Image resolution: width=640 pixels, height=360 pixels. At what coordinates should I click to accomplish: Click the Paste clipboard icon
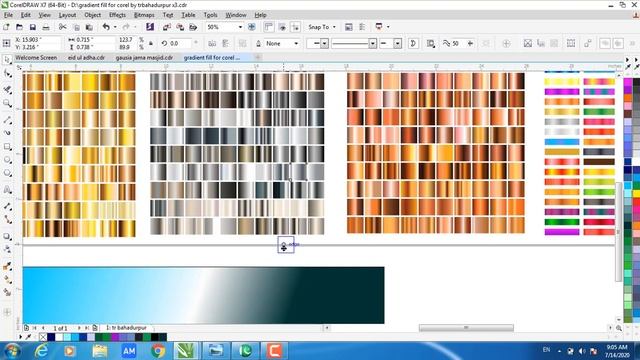(89, 27)
